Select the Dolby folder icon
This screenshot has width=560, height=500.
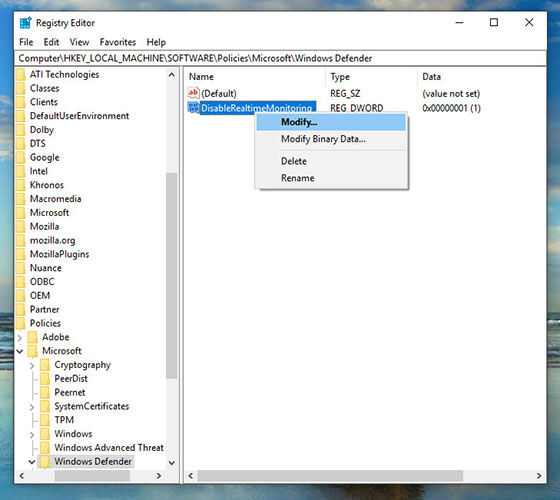[21, 130]
